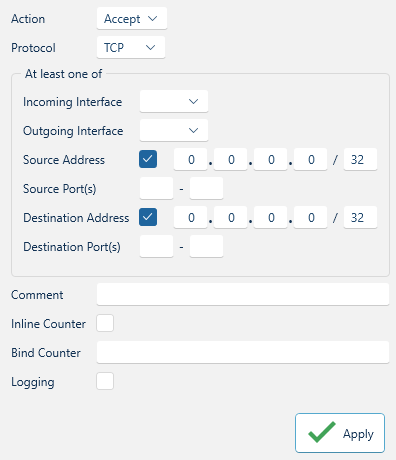Image resolution: width=396 pixels, height=460 pixels.
Task: Uncheck the Source Address checkbox
Action: [148, 159]
